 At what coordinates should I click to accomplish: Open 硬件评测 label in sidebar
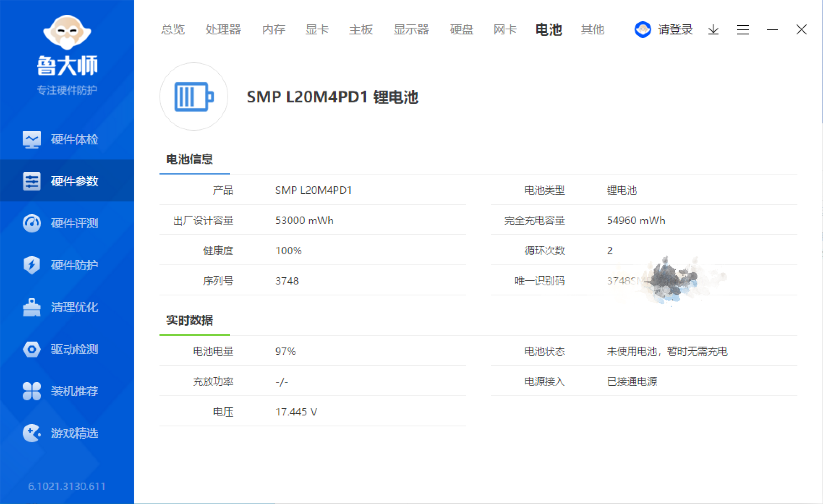pyautogui.click(x=75, y=223)
